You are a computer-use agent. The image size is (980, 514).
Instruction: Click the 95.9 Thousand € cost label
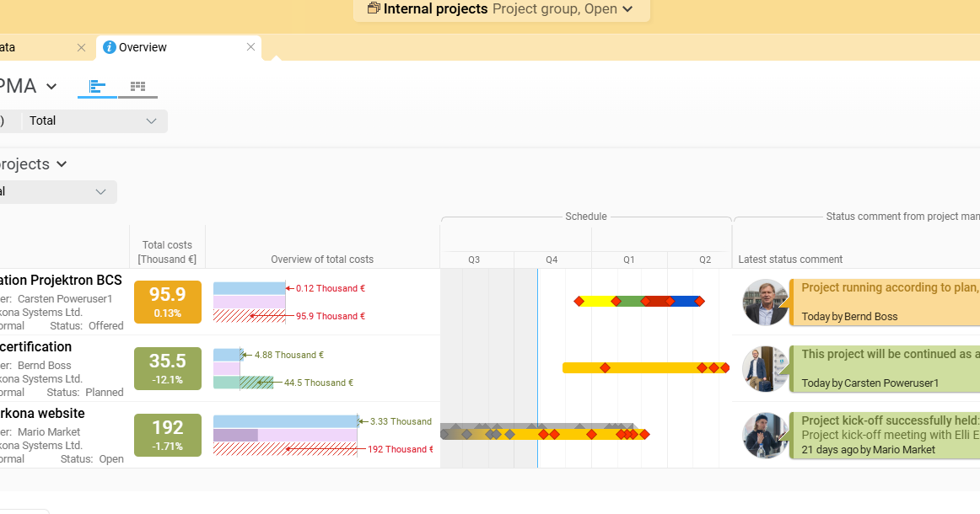coord(330,316)
